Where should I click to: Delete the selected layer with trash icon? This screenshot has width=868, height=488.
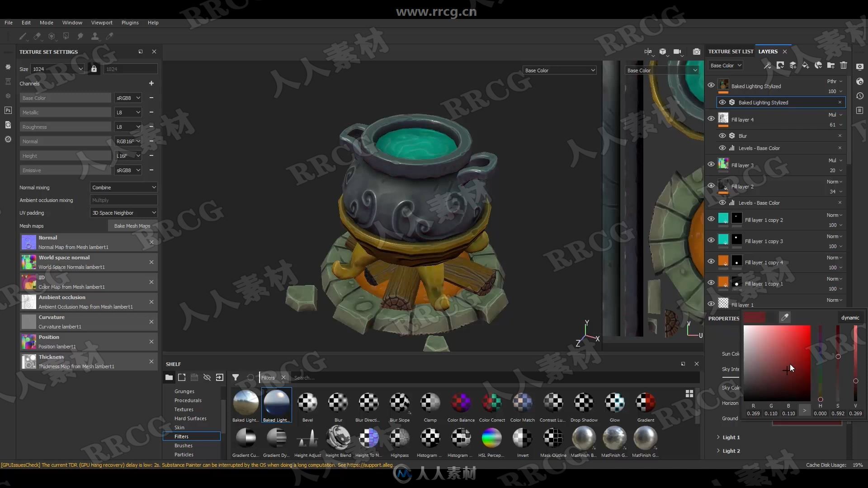tap(844, 66)
